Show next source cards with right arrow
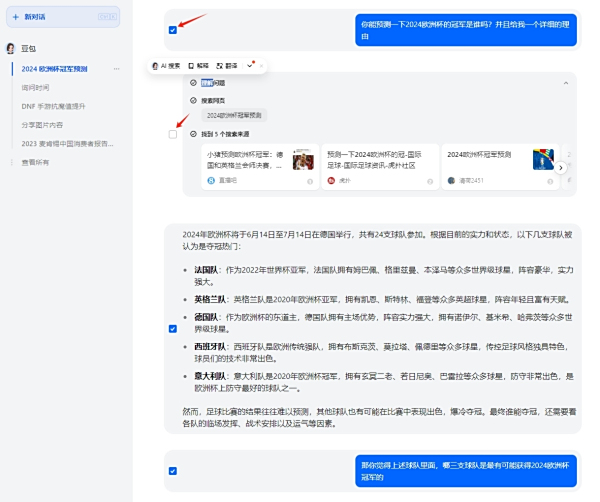 (561, 168)
